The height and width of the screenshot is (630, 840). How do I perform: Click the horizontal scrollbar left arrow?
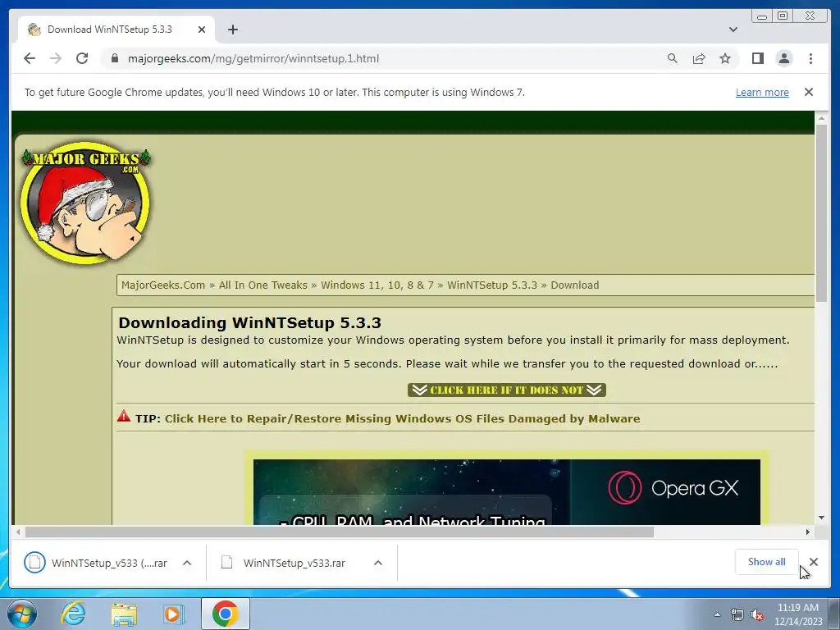pos(18,532)
